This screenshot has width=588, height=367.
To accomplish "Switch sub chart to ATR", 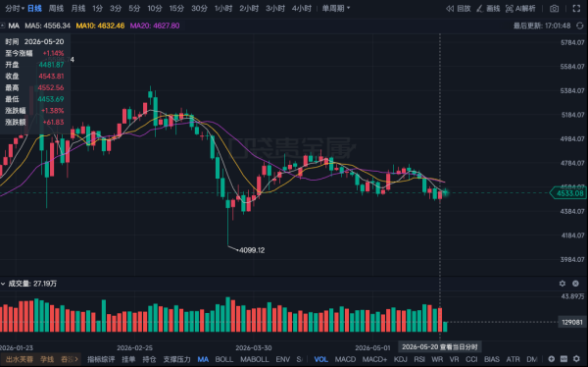I will 513,359.
